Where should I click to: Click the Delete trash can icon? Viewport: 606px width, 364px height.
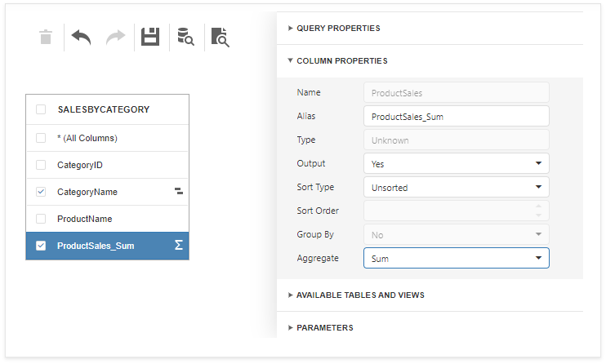[46, 37]
